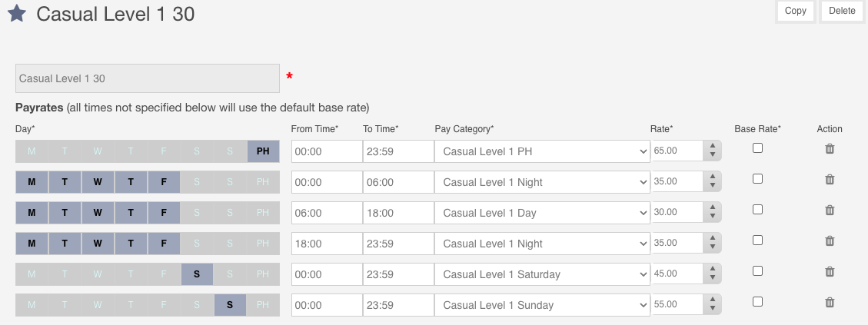Delete the Casual Level 1 PH payrate row
This screenshot has width=868, height=325.
coord(830,149)
